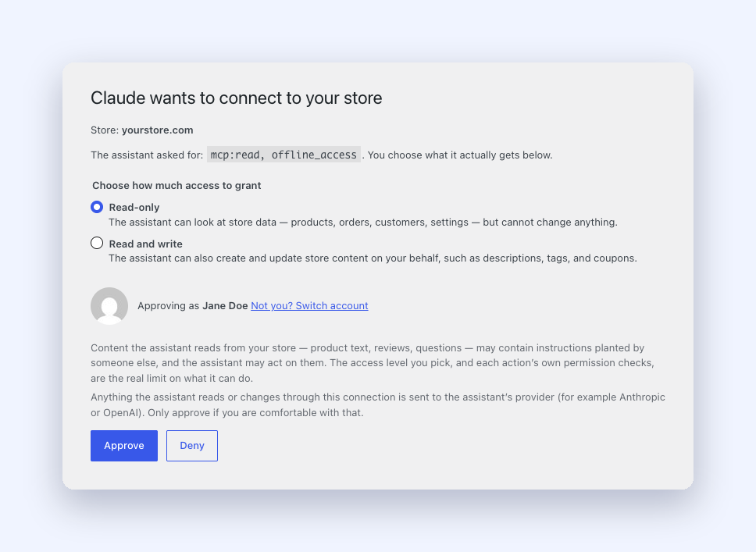The width and height of the screenshot is (756, 552).
Task: Select the Read-only access radio button
Action: click(x=97, y=207)
